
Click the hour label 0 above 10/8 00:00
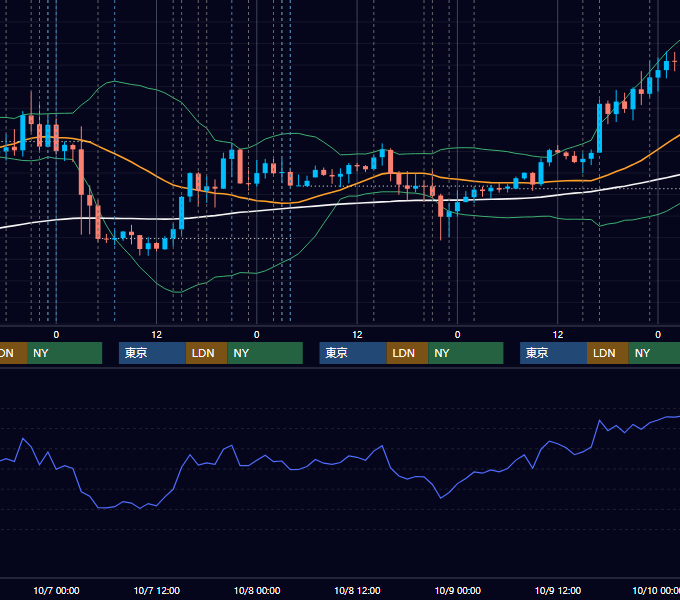tap(257, 335)
